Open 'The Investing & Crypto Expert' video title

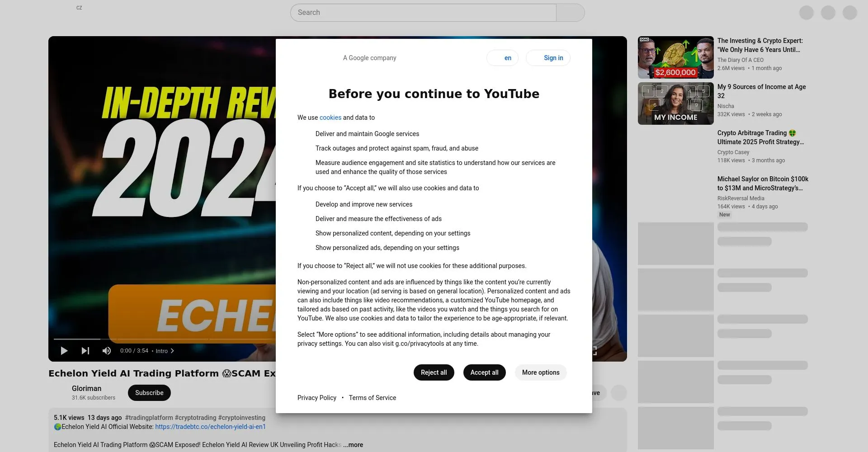pyautogui.click(x=760, y=45)
